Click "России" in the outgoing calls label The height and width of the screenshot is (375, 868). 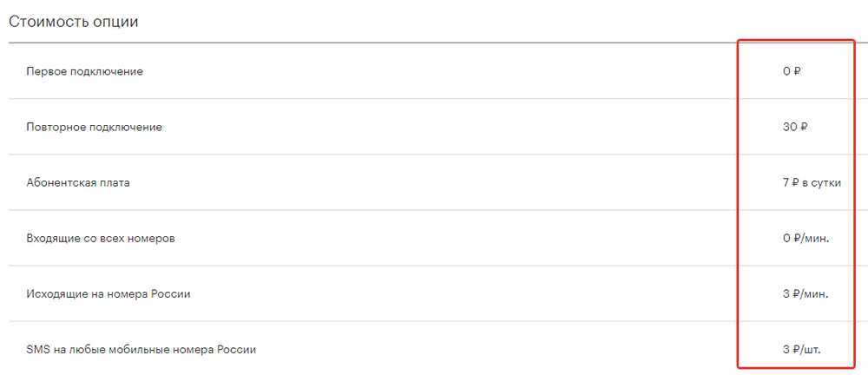(170, 293)
